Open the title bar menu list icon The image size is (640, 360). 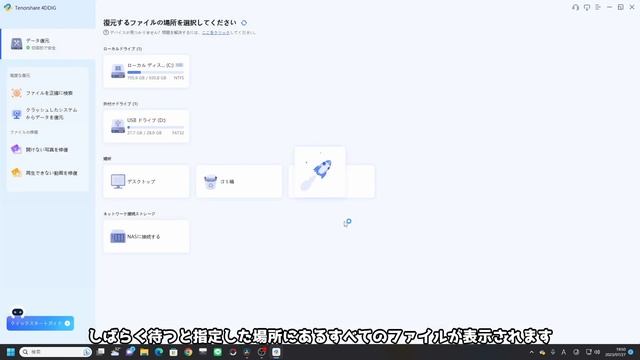(598, 7)
